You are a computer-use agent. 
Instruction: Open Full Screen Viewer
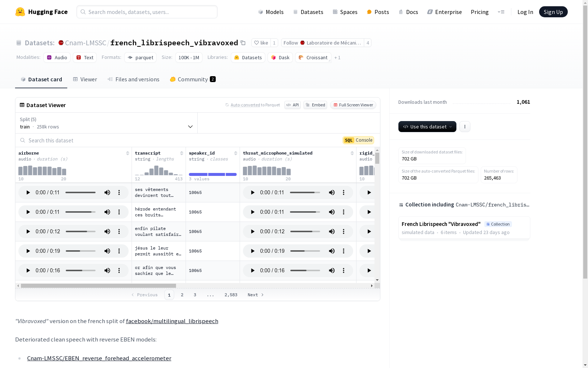(x=353, y=105)
